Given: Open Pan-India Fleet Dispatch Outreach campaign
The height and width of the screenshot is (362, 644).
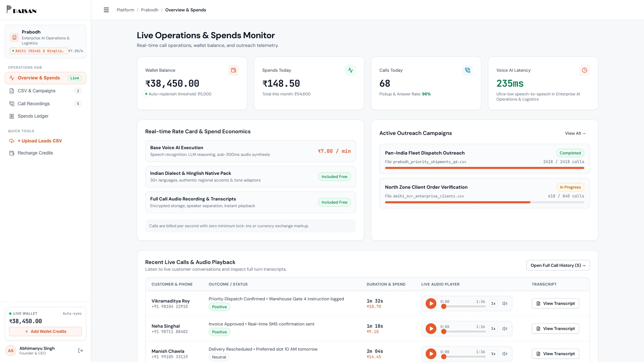Looking at the screenshot, I should coord(484,159).
